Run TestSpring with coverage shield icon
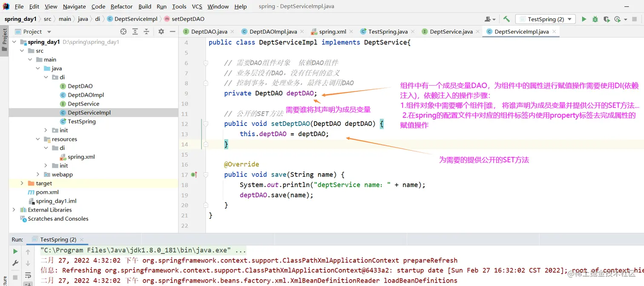 pos(606,19)
